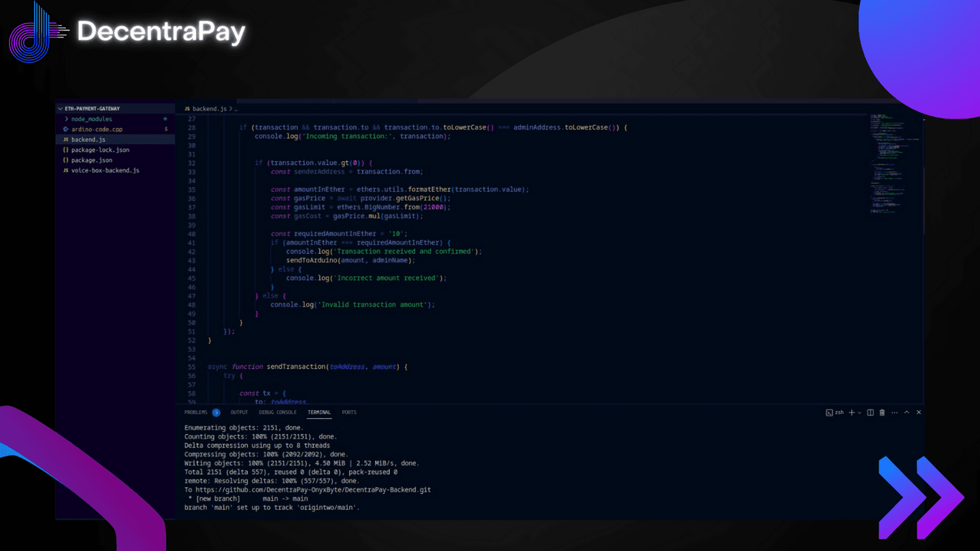Click 'async function sendTransaction' line
The image size is (980, 551).
[x=307, y=367]
